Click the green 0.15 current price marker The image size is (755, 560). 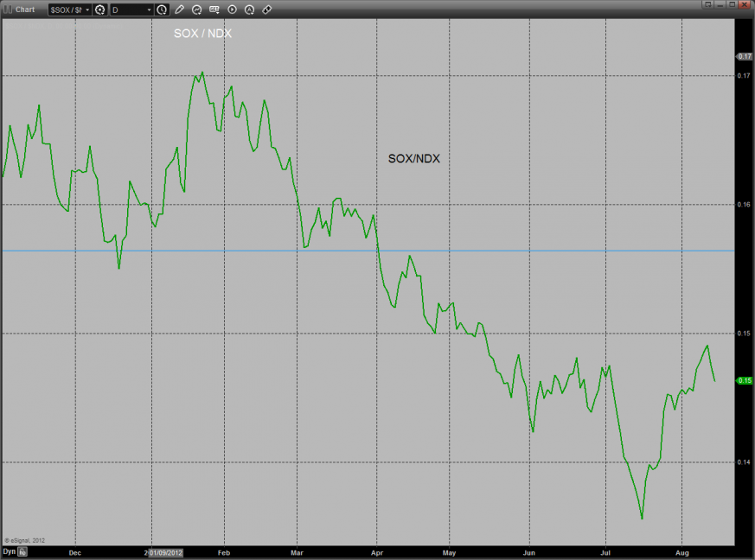tap(744, 380)
